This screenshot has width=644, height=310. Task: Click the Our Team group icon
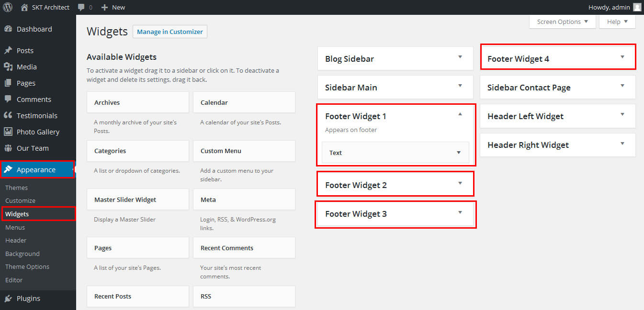click(x=8, y=148)
